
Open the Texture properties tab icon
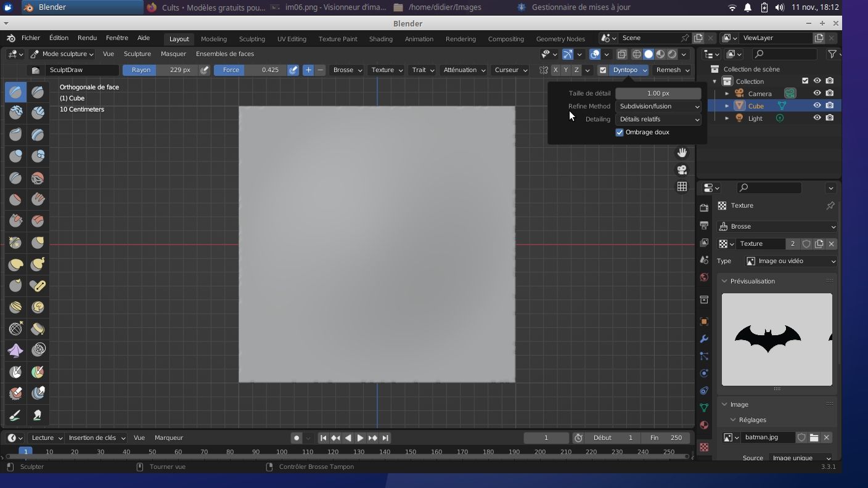pyautogui.click(x=704, y=447)
